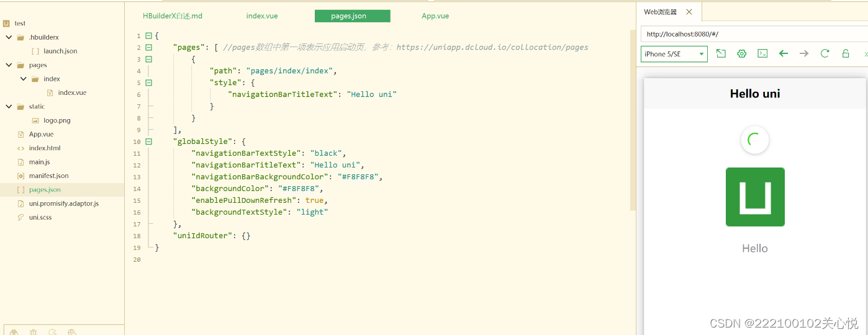Collapse the .hbuilderx folder chevron
The width and height of the screenshot is (868, 335).
(9, 37)
